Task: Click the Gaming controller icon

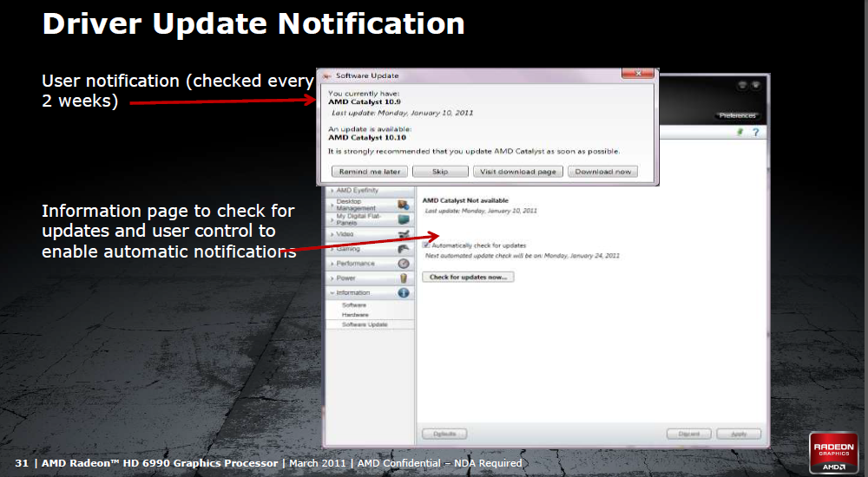Action: coord(403,249)
